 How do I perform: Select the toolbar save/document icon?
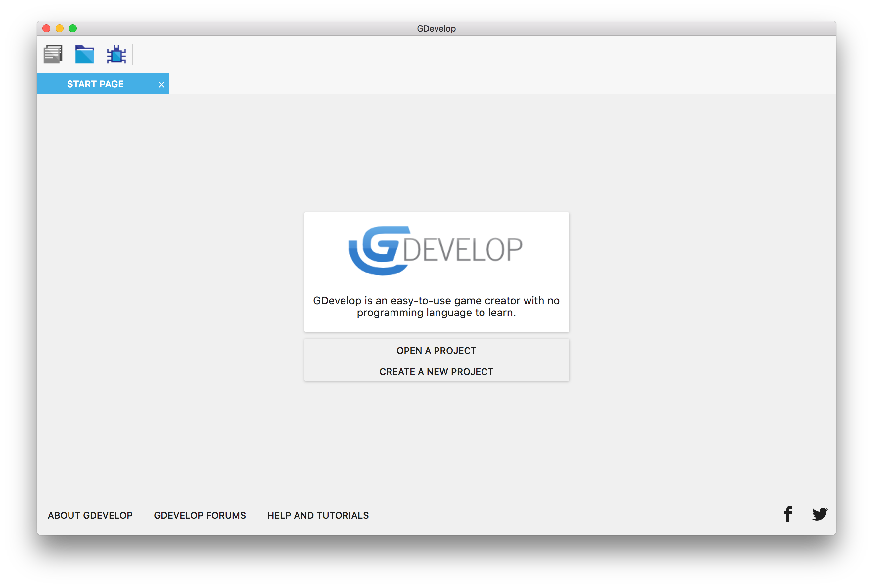53,55
